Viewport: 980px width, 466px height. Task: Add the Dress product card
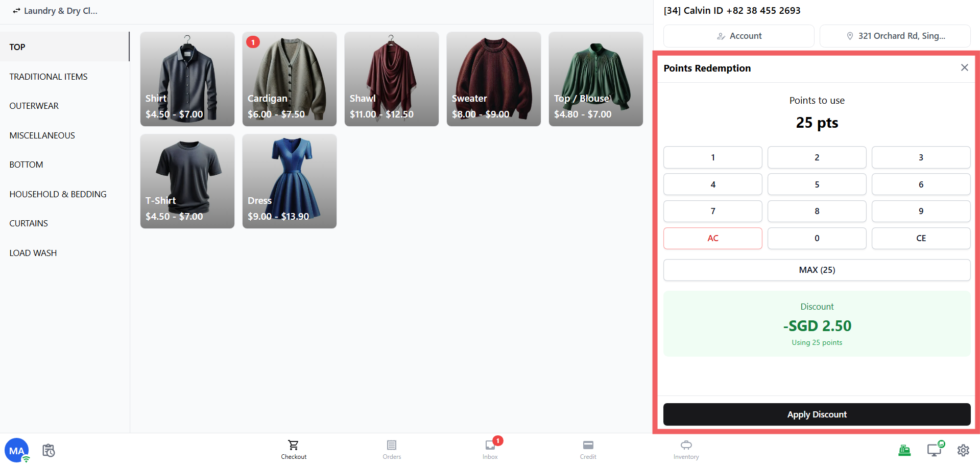(x=290, y=181)
